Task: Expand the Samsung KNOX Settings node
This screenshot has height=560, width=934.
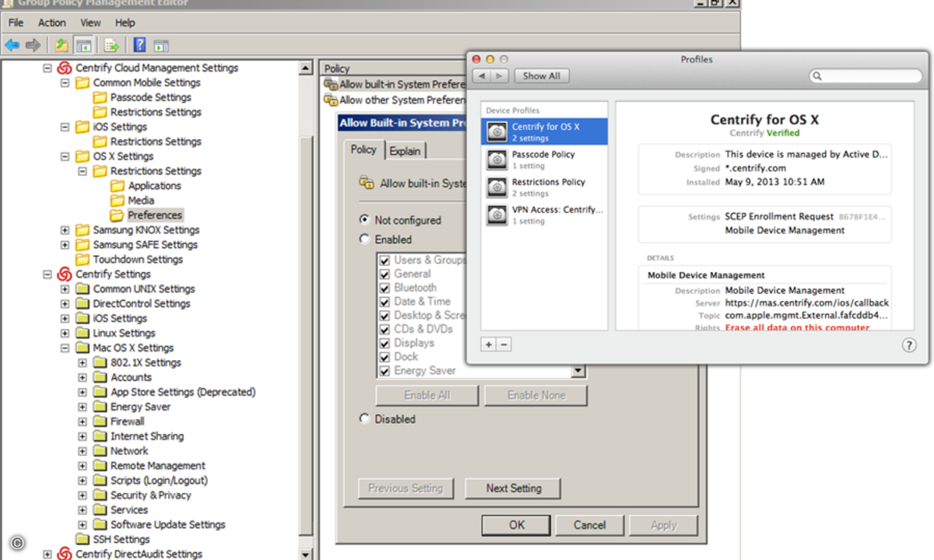Action: coord(65,229)
